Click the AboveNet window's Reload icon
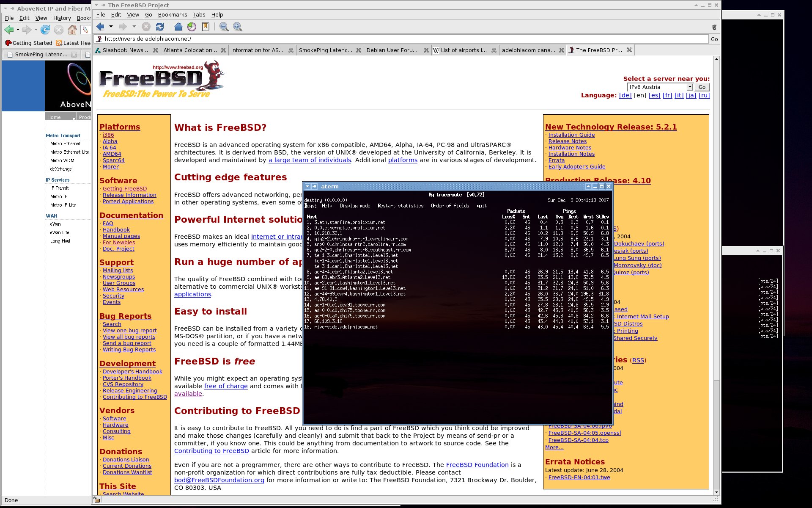812x508 pixels. 45,30
